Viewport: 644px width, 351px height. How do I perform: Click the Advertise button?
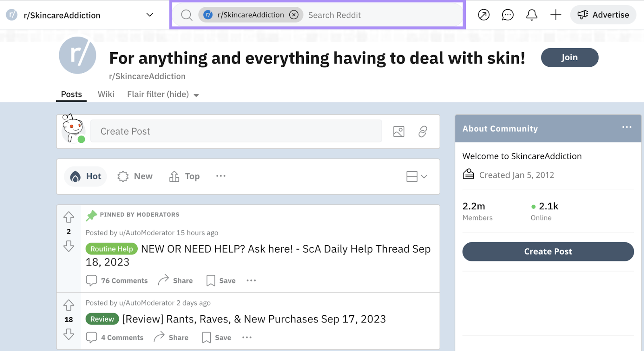click(603, 15)
